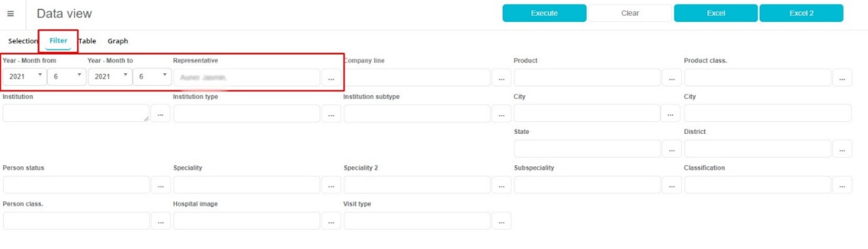Open Speciality lookup ellipsis button
Viewport: 868px width, 249px height.
(331, 185)
